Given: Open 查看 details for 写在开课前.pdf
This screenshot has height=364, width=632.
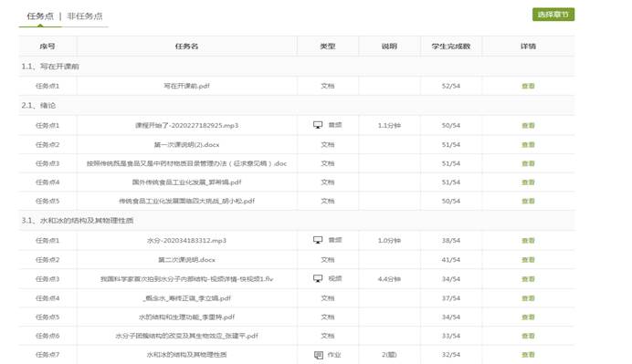Looking at the screenshot, I should 528,86.
